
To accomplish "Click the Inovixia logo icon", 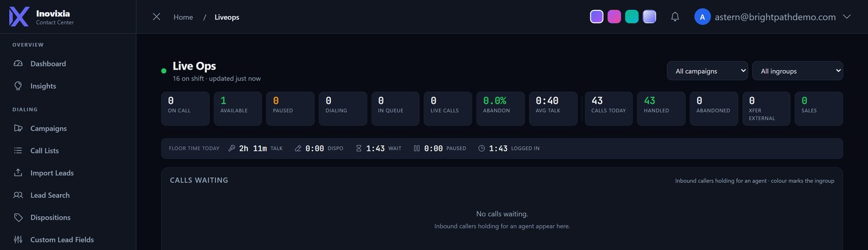I will tap(19, 17).
